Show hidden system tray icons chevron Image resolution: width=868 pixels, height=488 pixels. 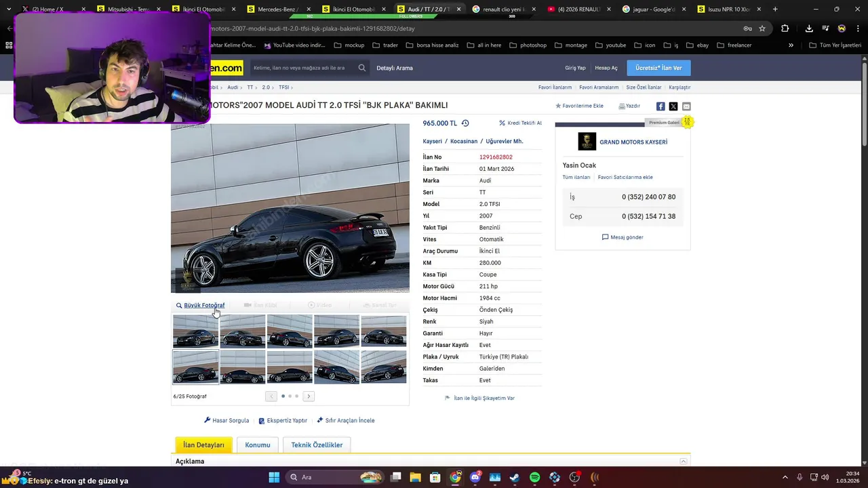[785, 477]
